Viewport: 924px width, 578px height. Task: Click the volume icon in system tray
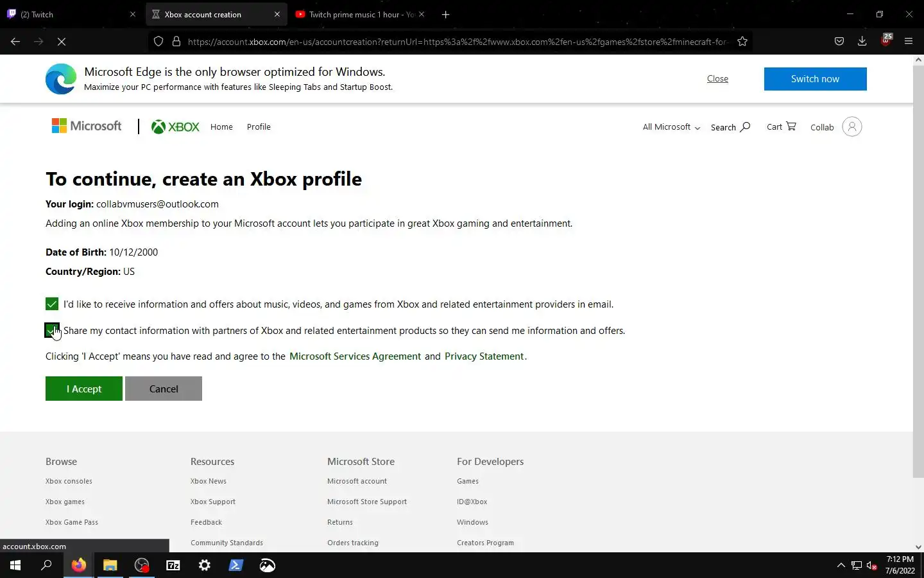coord(871,566)
